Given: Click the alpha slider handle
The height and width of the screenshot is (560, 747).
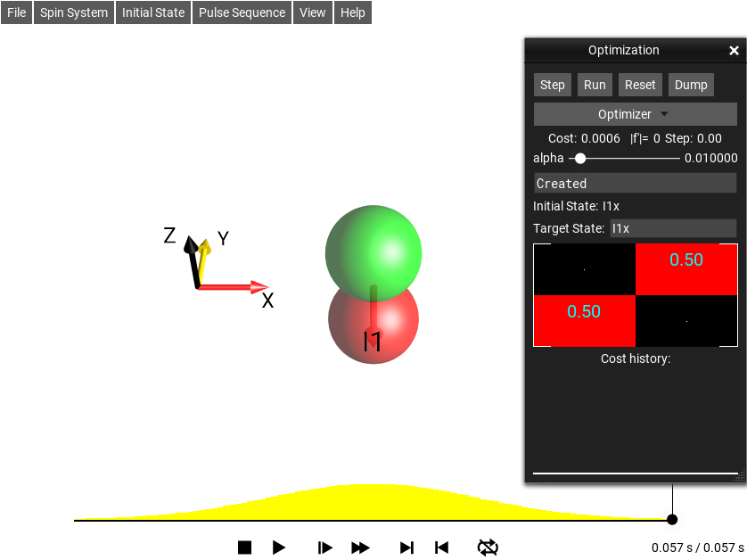Looking at the screenshot, I should (x=580, y=158).
